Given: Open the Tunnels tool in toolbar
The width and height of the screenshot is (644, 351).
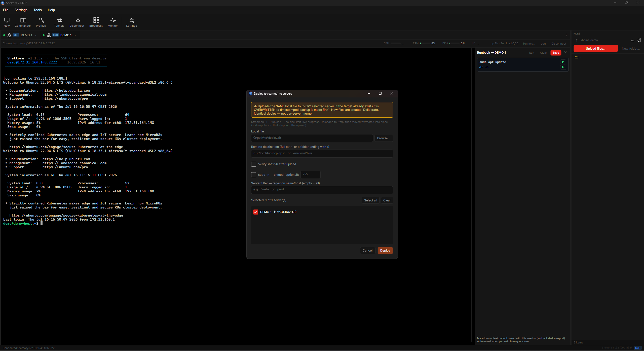Looking at the screenshot, I should 59,22.
